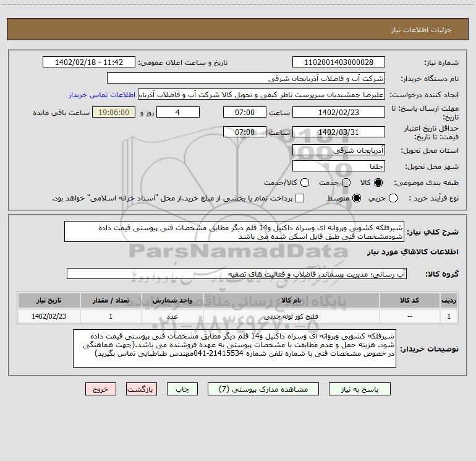Screen dimensions: 476x461
Task: Toggle the اسناد خزانه اسلامی payment checkbox
Action: 300,198
